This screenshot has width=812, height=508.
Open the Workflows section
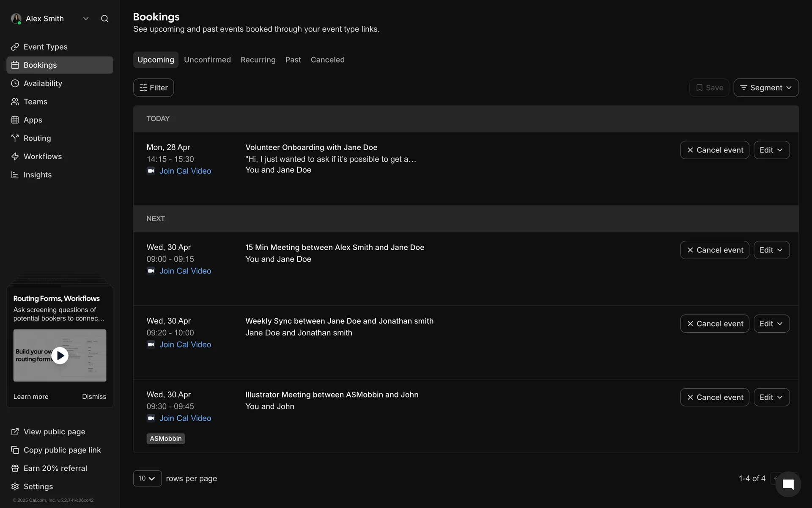coord(42,157)
